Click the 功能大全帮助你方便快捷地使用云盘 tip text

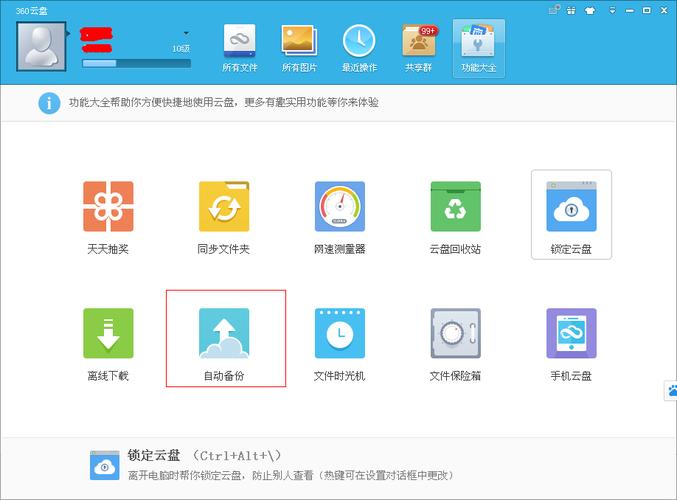(224, 102)
